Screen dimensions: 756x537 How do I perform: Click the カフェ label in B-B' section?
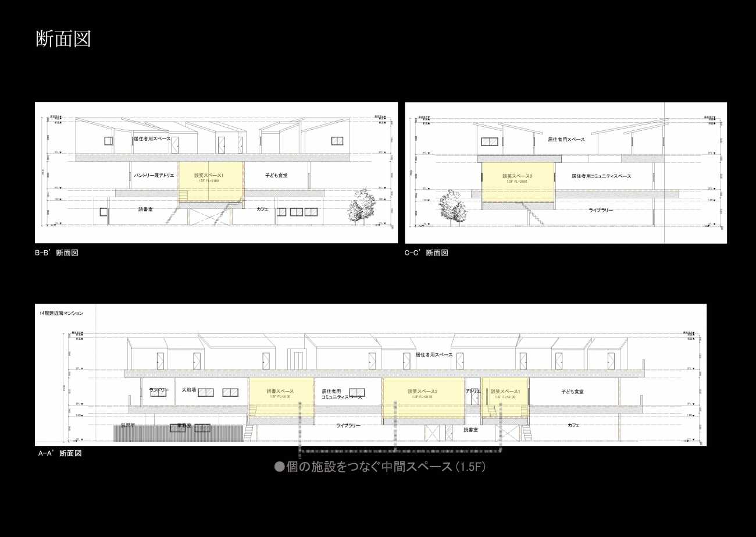[x=262, y=209]
